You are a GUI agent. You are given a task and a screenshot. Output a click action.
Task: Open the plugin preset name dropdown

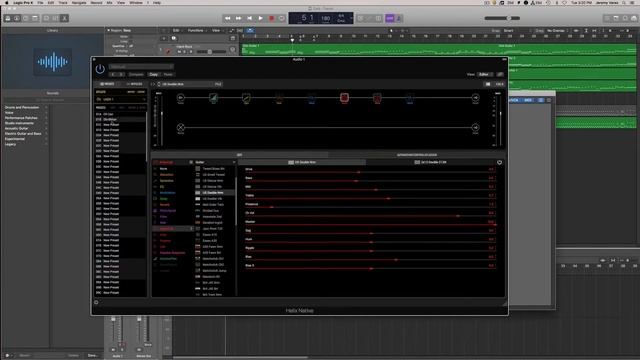point(141,67)
